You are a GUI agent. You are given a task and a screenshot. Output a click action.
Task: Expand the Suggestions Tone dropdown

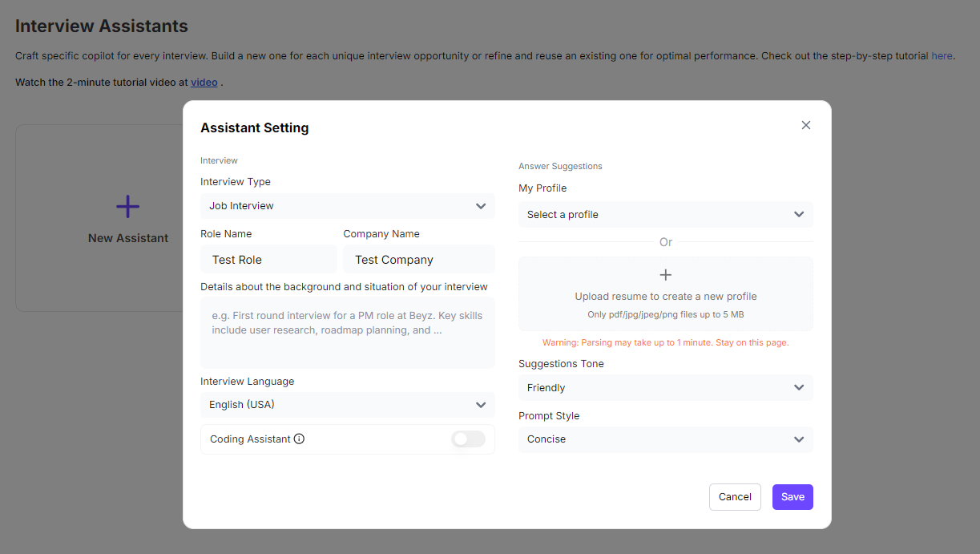pyautogui.click(x=665, y=388)
